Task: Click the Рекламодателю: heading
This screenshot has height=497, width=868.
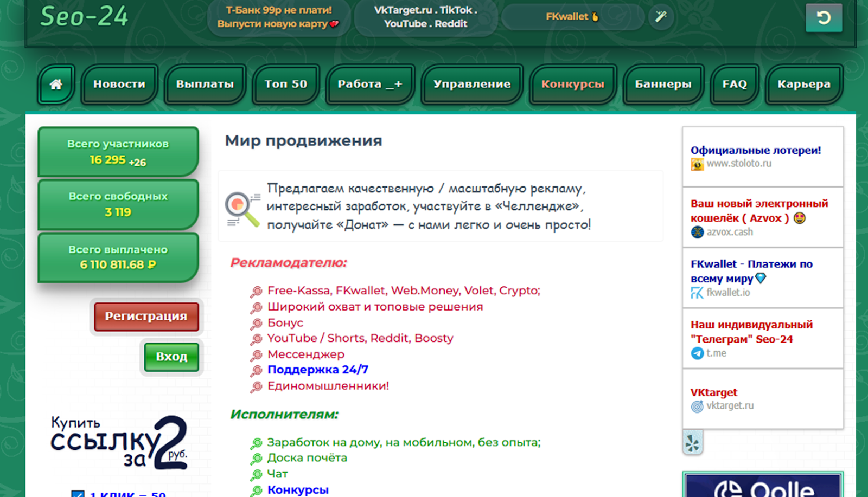Action: pyautogui.click(x=289, y=263)
